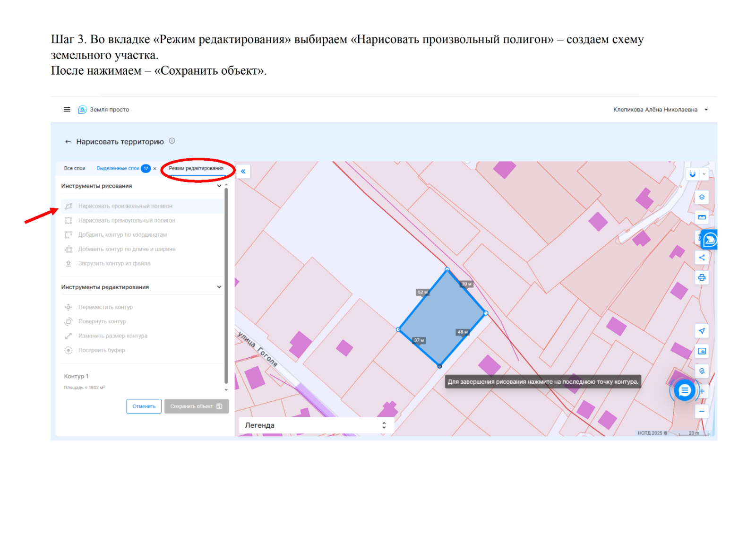This screenshot has width=756, height=535.
Task: Click the locate me arrow icon
Action: 702,331
